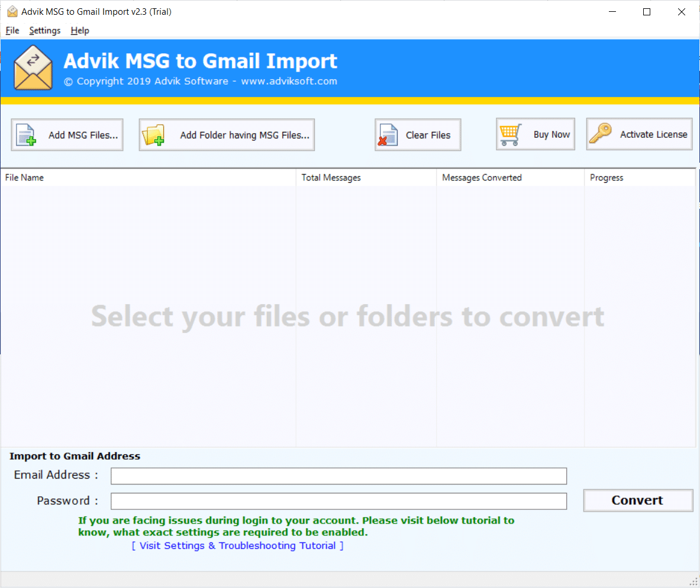Screen dimensions: 700x588
Task: Click the Progress column header
Action: [x=640, y=177]
